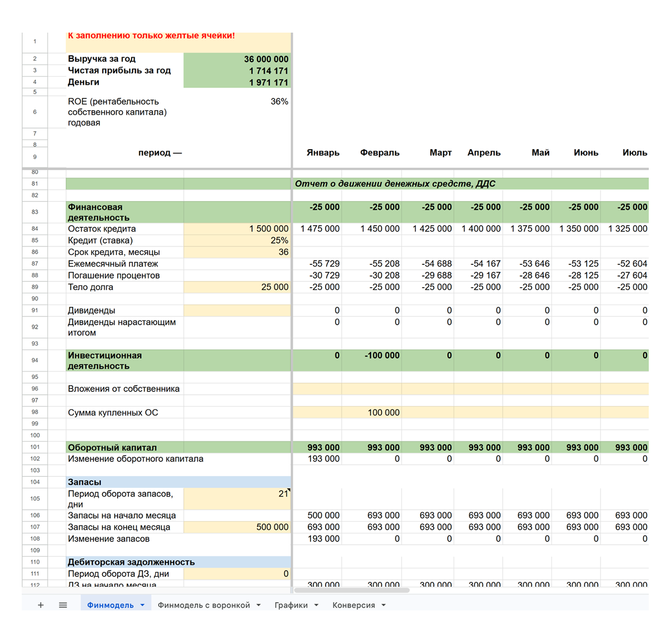Select the Остаток кредита cell with 1 500 000
This screenshot has width=672, height=643.
click(237, 229)
